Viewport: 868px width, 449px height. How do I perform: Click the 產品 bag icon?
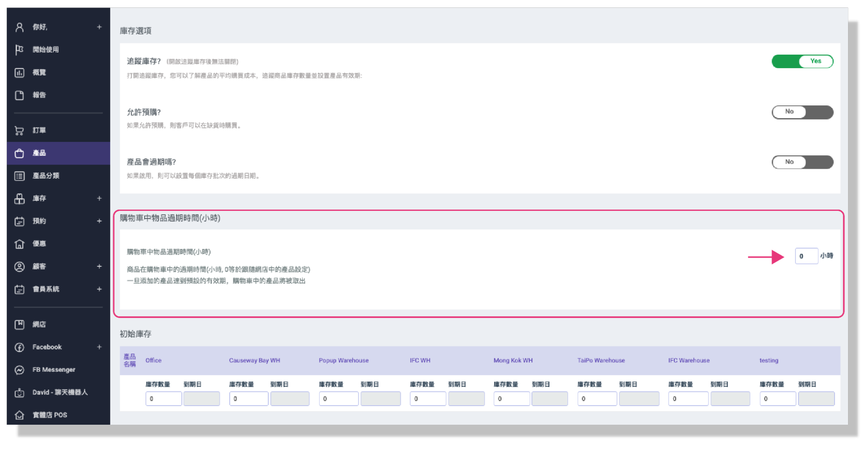tap(19, 153)
